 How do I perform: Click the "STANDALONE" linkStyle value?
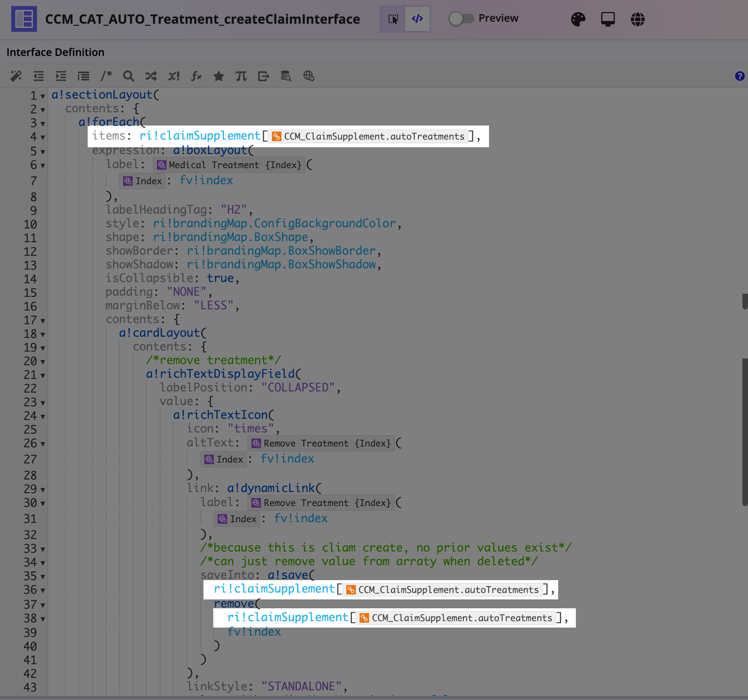(x=302, y=686)
